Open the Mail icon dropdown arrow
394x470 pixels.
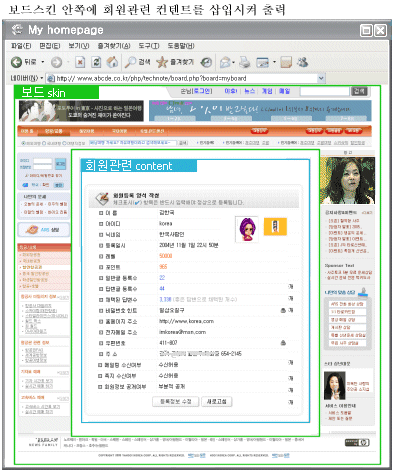(233, 62)
